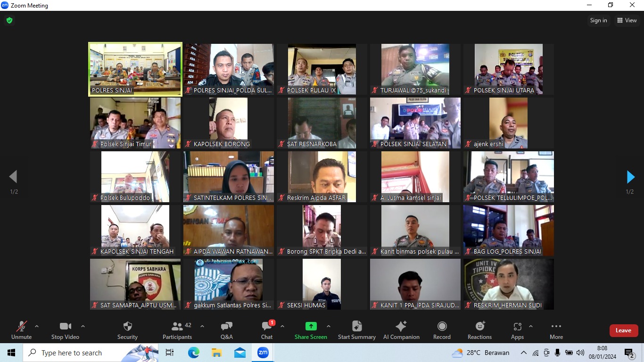Expand video options arrow next to Stop Video
The height and width of the screenshot is (362, 644).
pos(83,326)
